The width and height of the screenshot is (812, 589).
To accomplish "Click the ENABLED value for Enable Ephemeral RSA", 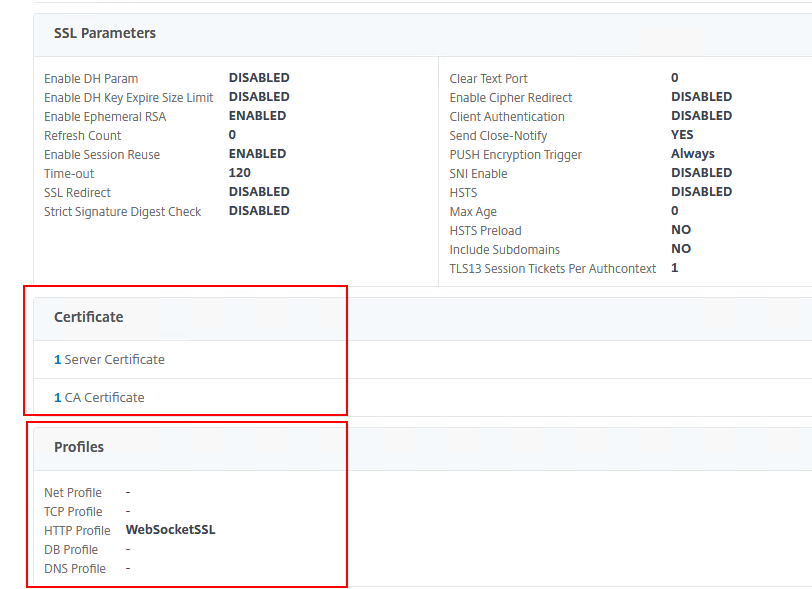I will pos(257,116).
